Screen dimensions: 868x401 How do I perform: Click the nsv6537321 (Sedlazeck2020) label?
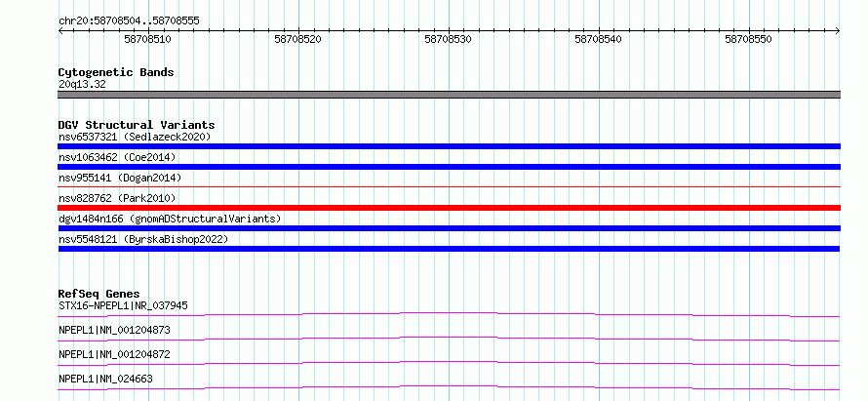tap(135, 137)
